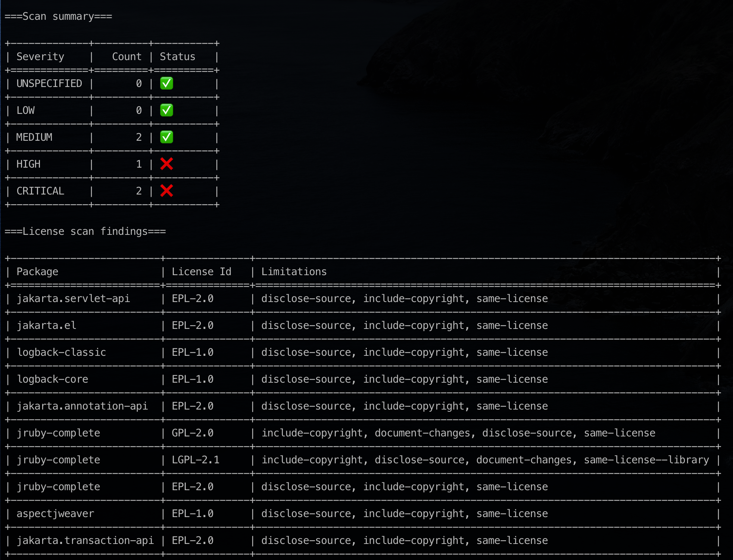Click the Package column header

tap(37, 272)
